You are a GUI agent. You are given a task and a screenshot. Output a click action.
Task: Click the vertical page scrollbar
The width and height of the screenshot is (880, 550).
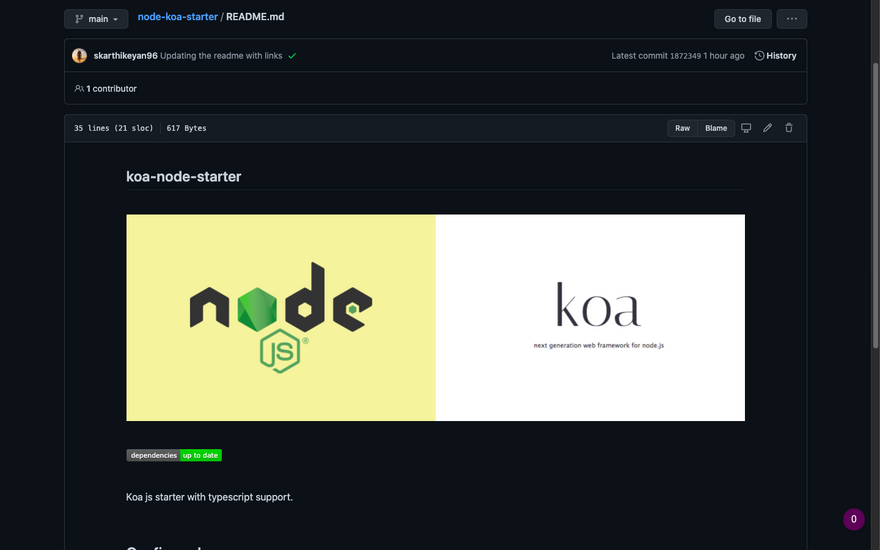tap(875, 200)
